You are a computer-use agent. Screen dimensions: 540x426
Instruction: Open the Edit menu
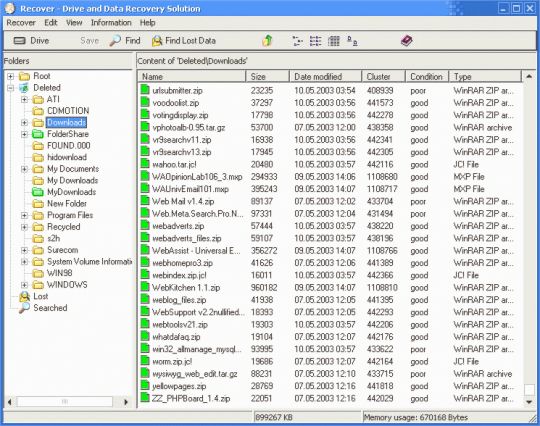click(x=51, y=23)
